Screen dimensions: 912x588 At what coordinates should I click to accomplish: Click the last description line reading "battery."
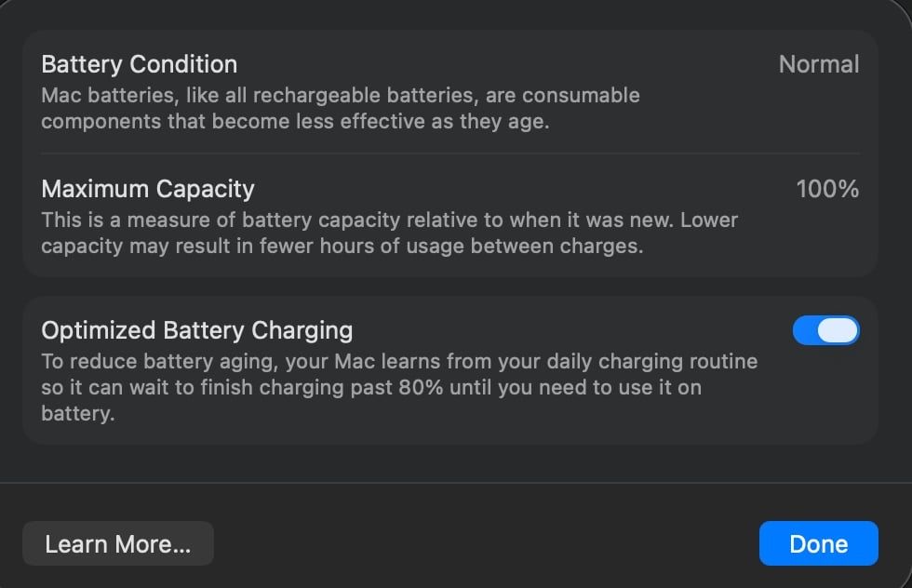(x=78, y=414)
